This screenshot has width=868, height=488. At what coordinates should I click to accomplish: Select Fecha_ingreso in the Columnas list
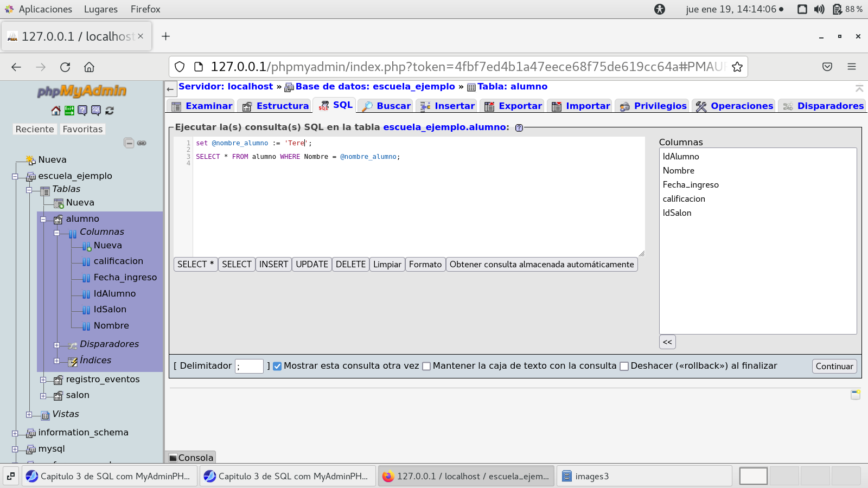690,185
